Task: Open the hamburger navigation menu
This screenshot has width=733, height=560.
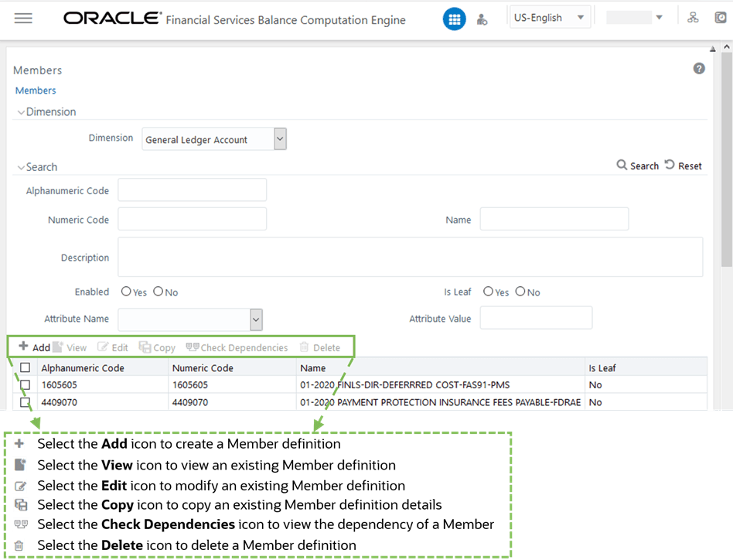Action: (23, 19)
